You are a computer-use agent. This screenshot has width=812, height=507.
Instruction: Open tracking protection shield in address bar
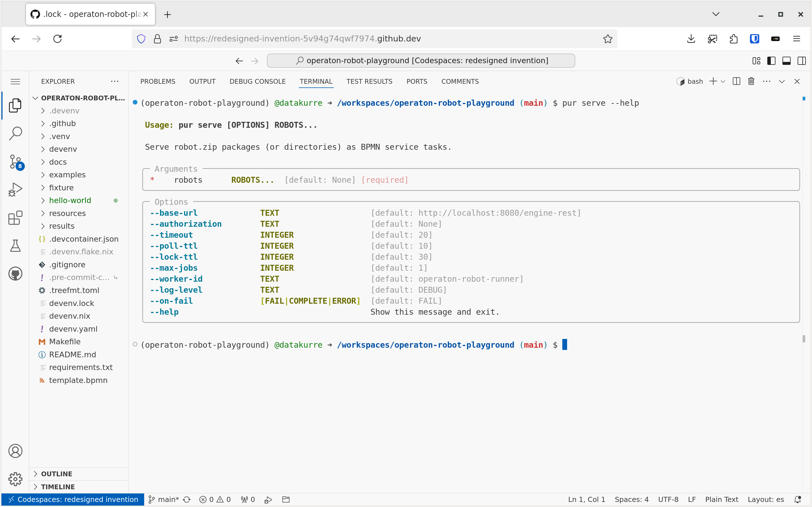141,39
